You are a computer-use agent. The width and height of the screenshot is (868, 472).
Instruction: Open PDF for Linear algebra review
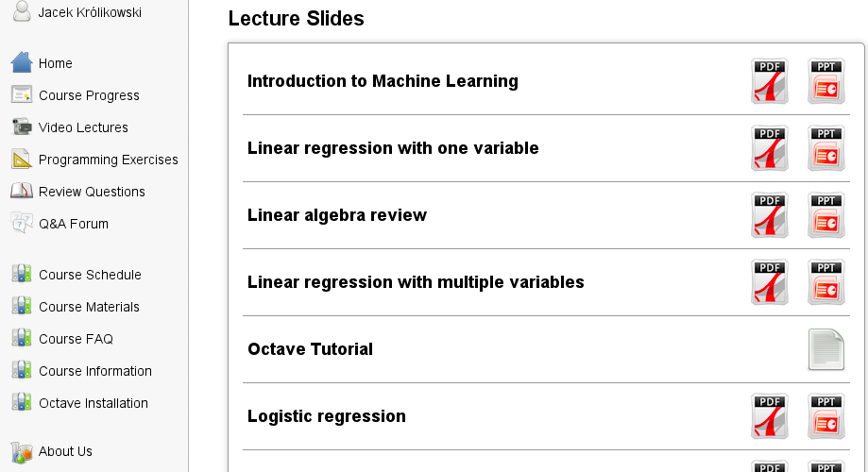770,214
